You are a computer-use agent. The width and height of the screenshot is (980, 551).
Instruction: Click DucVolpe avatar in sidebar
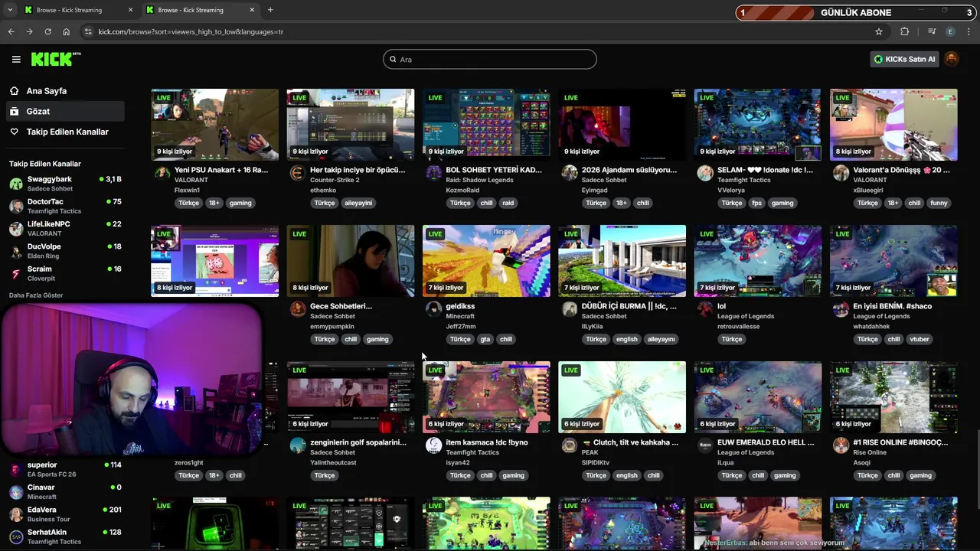click(16, 251)
